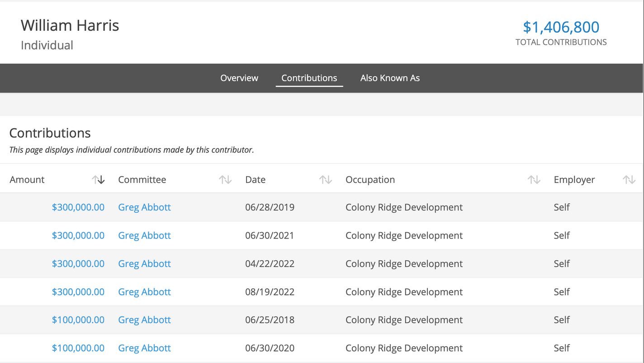This screenshot has height=363, width=644.
Task: Click the Employer column header label
Action: tap(574, 180)
